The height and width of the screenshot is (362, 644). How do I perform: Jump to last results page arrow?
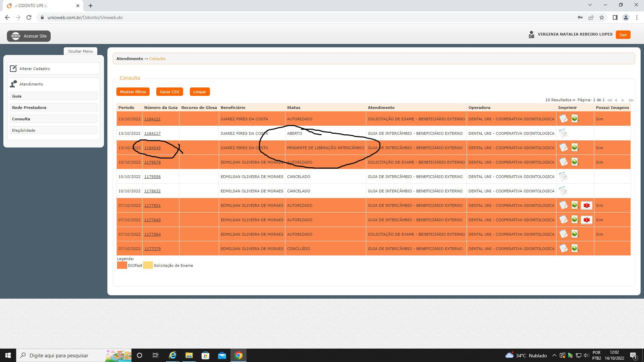pyautogui.click(x=631, y=100)
